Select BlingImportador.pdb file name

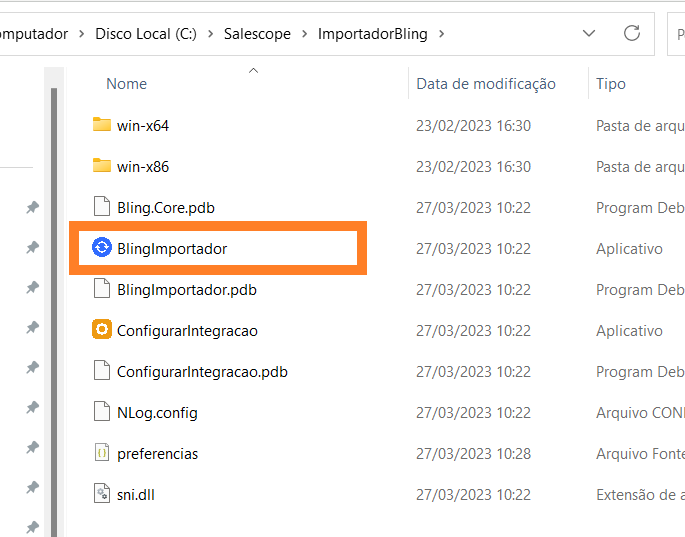click(x=187, y=290)
